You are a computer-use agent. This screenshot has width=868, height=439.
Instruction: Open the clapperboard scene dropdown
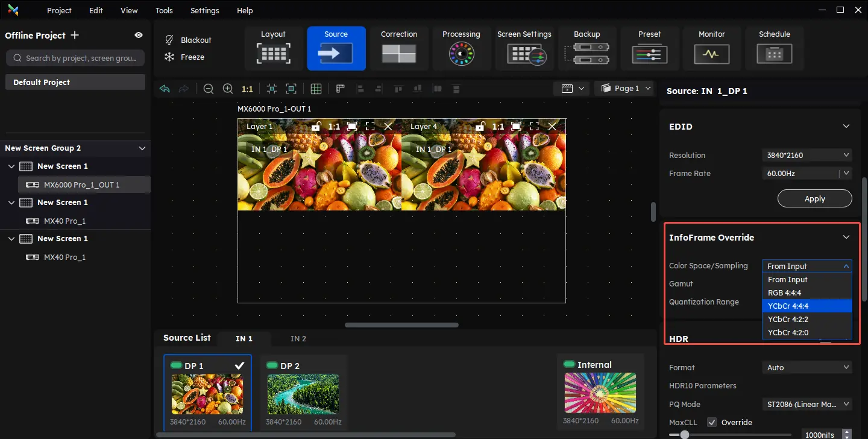pyautogui.click(x=573, y=88)
